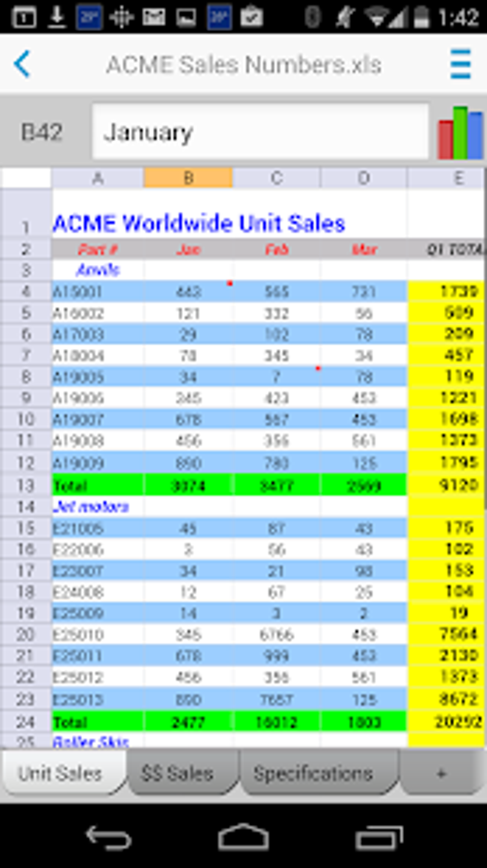Viewport: 487px width, 868px height.
Task: Select cell A15001 in row 4
Action: click(98, 291)
